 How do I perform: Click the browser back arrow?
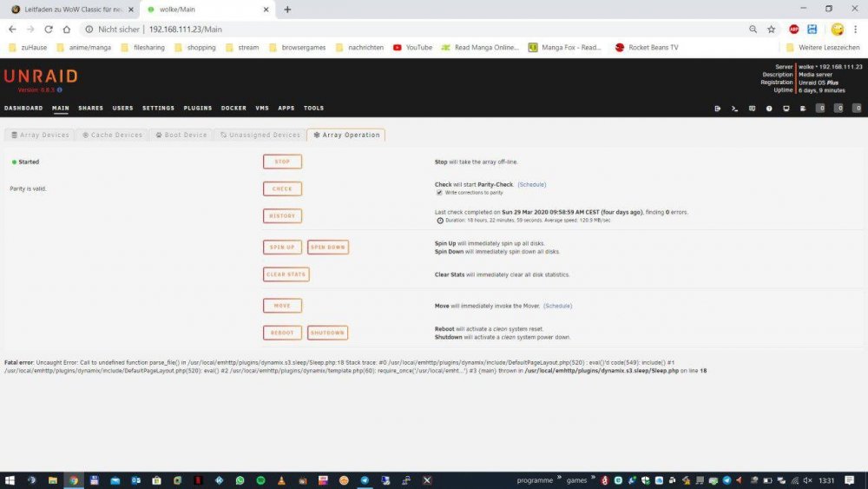[x=12, y=30]
